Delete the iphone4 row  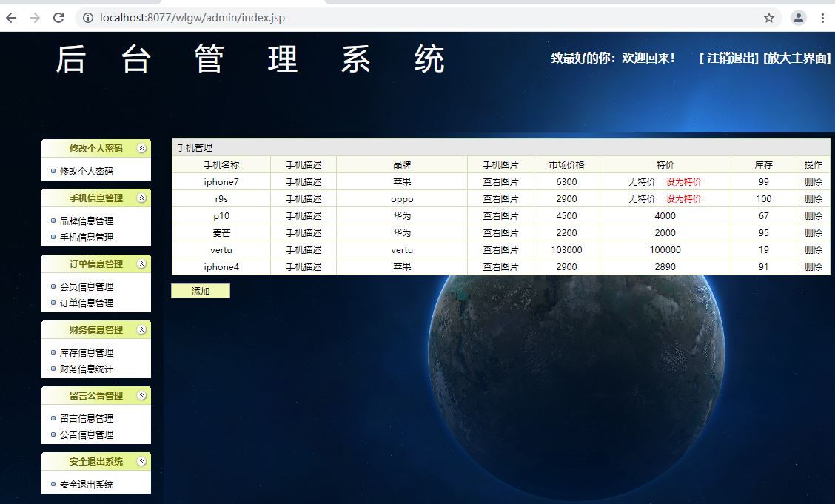point(814,267)
